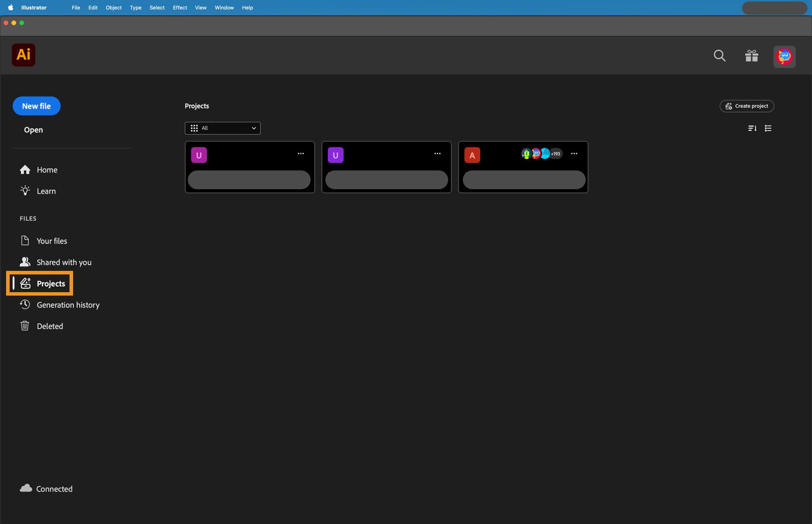Open the search icon in the top bar
Viewport: 812px width, 524px height.
point(719,56)
